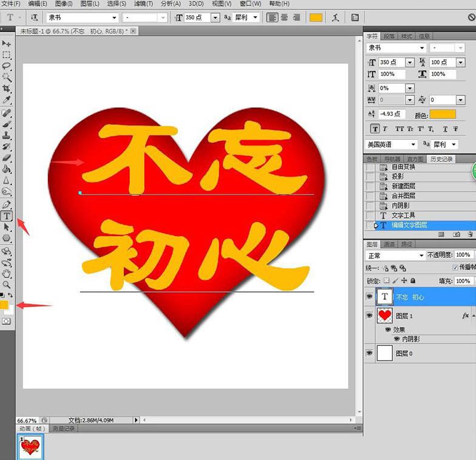
Task: Select the Blur tool
Action: tap(6, 180)
